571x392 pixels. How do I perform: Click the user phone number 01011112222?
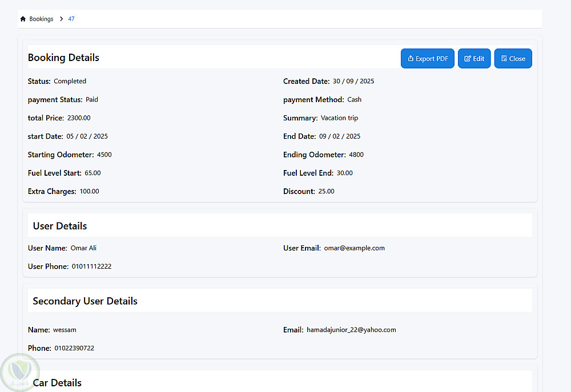(91, 266)
